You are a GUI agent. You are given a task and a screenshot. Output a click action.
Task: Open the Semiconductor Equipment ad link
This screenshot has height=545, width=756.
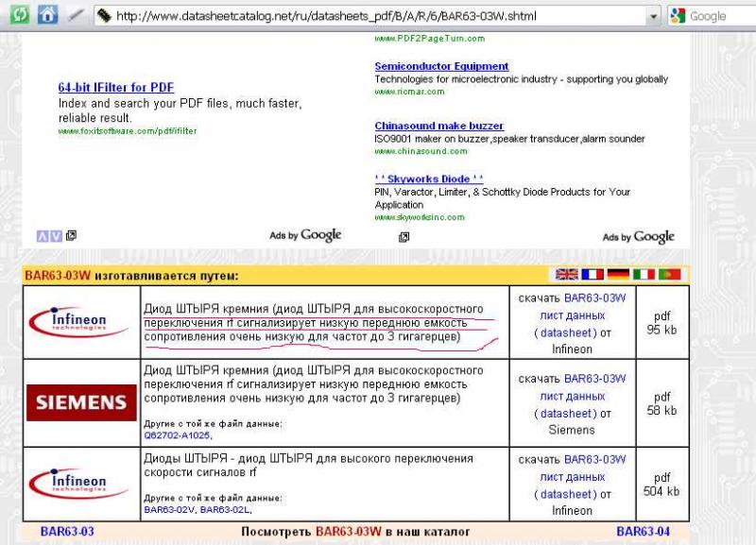coord(441,66)
